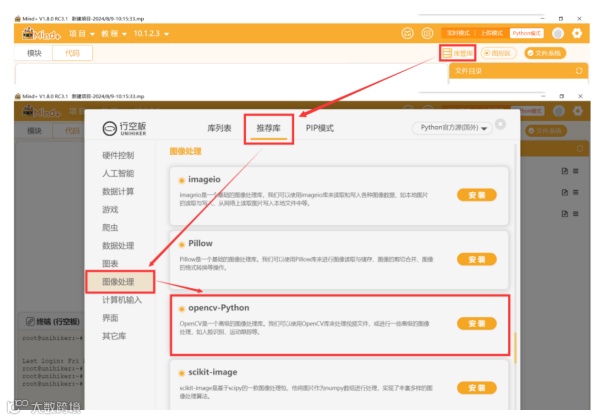Click the user avatar icon in the top window
This screenshot has height=420, width=607.
point(558,34)
